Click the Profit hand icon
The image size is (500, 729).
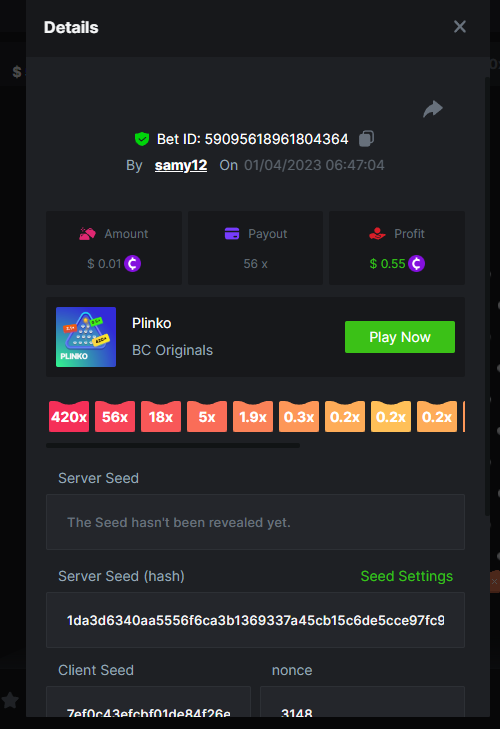[x=377, y=233]
